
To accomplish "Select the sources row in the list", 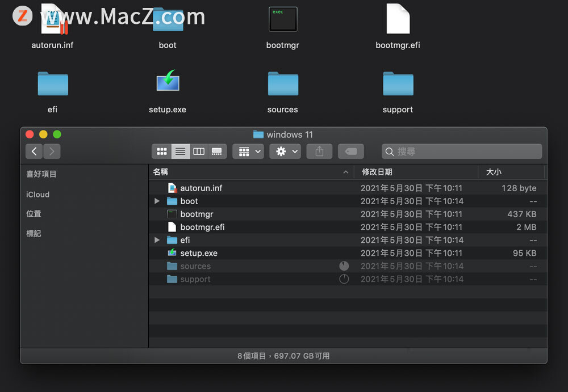I will [x=348, y=266].
